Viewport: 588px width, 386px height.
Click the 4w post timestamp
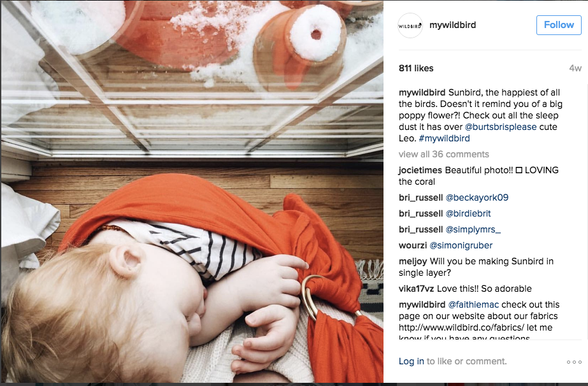(575, 68)
